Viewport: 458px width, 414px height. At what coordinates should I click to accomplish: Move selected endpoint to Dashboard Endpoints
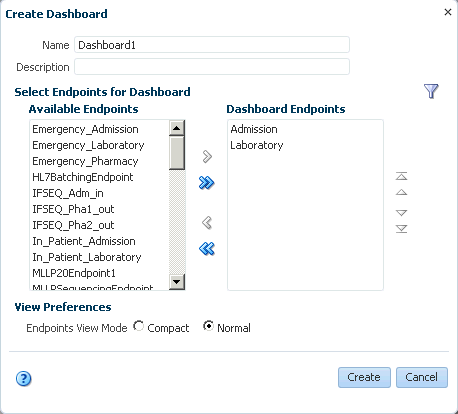pyautogui.click(x=207, y=156)
